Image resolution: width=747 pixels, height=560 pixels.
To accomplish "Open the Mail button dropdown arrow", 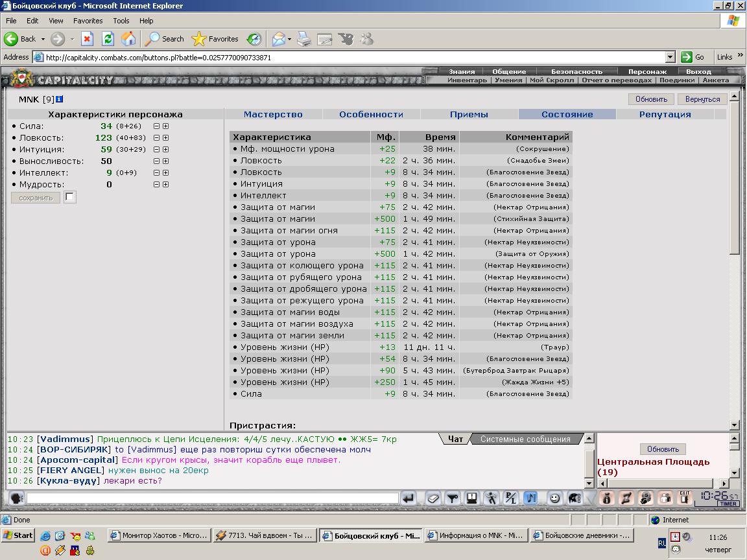I will [x=290, y=39].
